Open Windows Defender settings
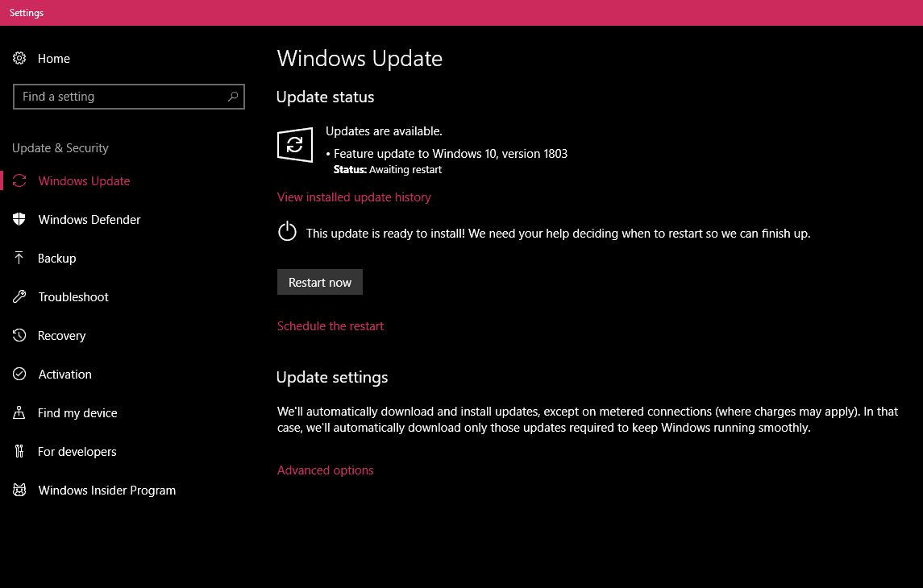Viewport: 923px width, 588px height. pyautogui.click(x=89, y=220)
